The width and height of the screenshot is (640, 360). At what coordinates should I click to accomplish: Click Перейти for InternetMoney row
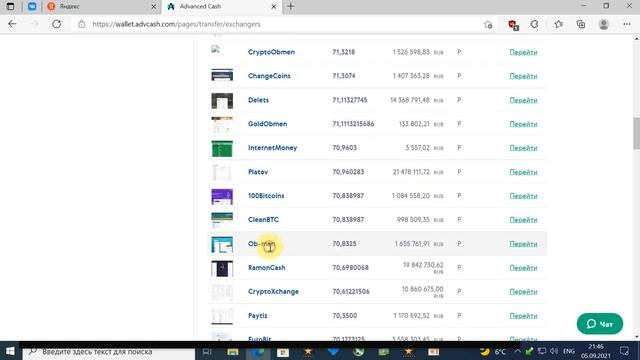coord(523,148)
